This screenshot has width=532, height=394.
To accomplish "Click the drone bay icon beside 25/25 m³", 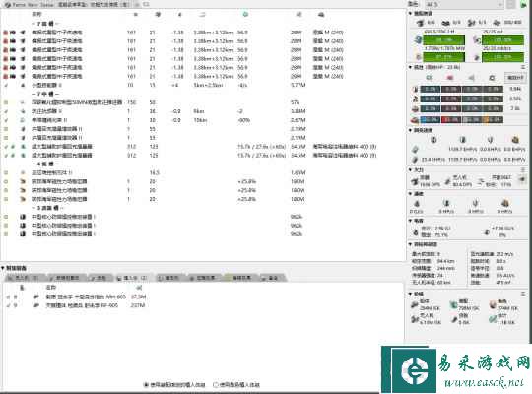I will [x=477, y=40].
